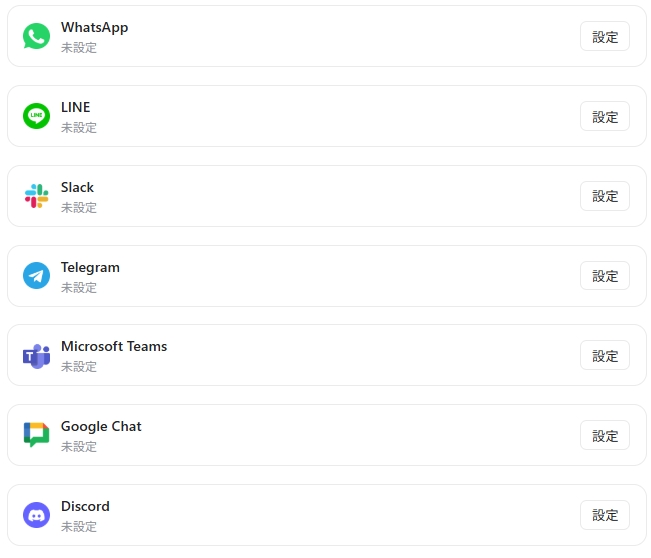This screenshot has height=558, width=651.
Task: Select the WhatsApp name label
Action: [x=94, y=27]
